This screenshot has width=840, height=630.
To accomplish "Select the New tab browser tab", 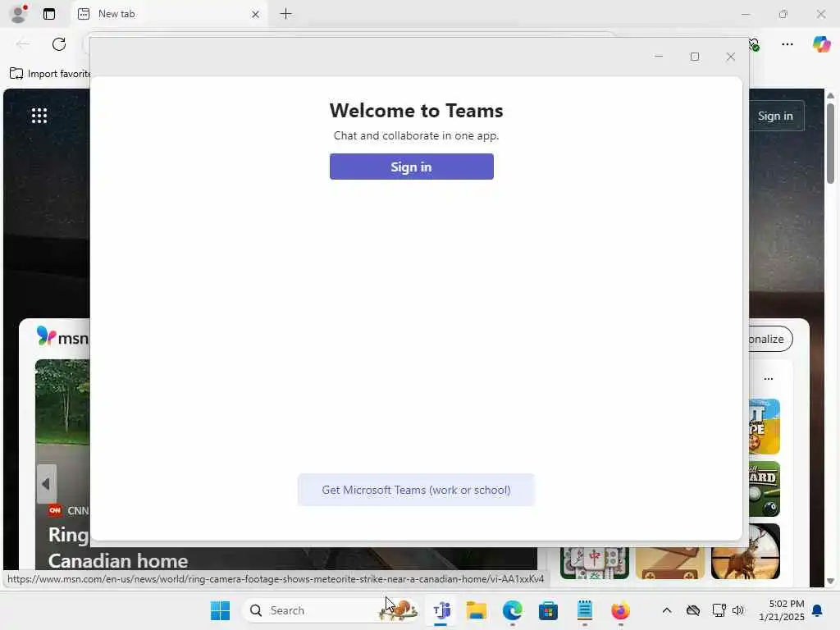I will tap(169, 14).
